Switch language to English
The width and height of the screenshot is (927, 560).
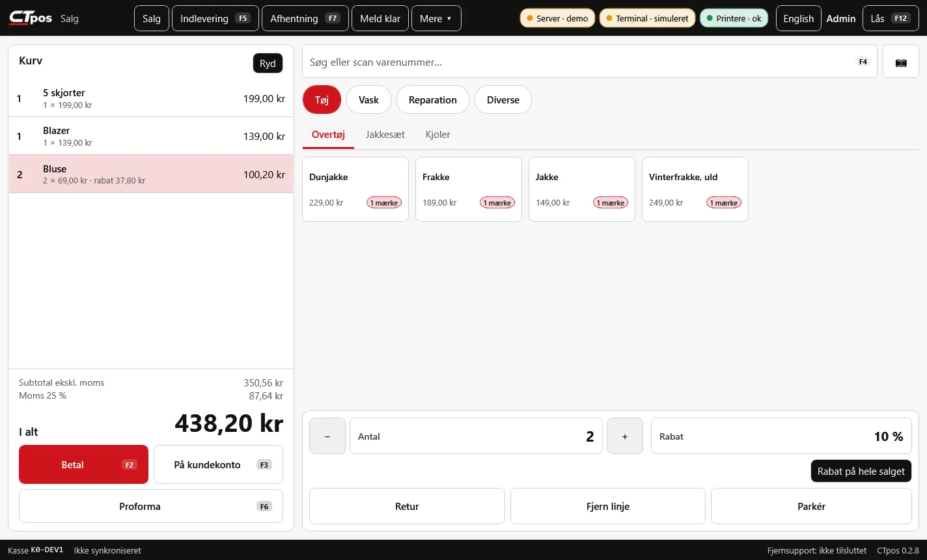coord(798,18)
